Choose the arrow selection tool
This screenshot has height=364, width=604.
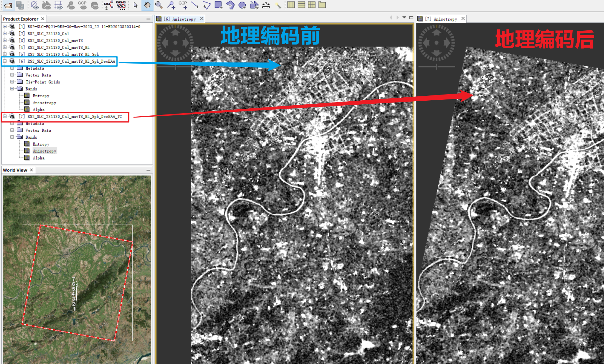[x=135, y=5]
